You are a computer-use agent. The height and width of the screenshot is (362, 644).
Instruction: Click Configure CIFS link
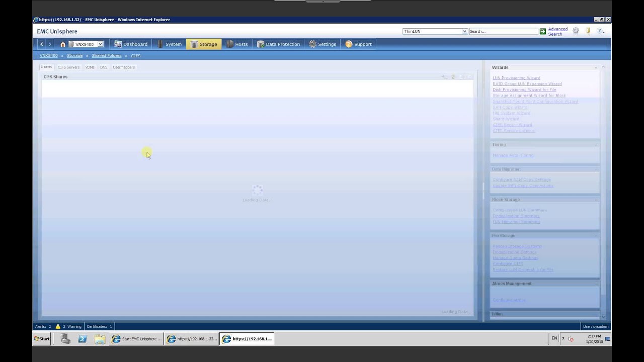508,264
